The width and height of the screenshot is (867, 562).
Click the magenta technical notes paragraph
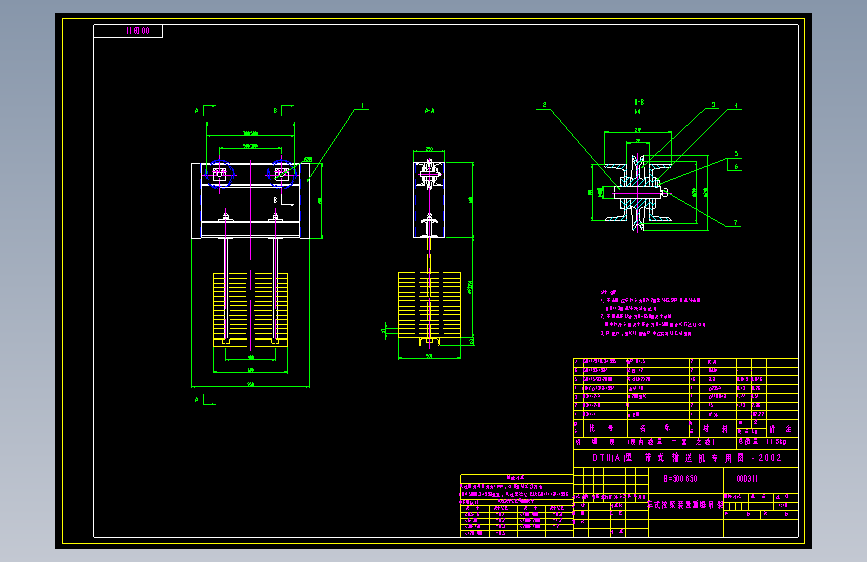(x=652, y=313)
